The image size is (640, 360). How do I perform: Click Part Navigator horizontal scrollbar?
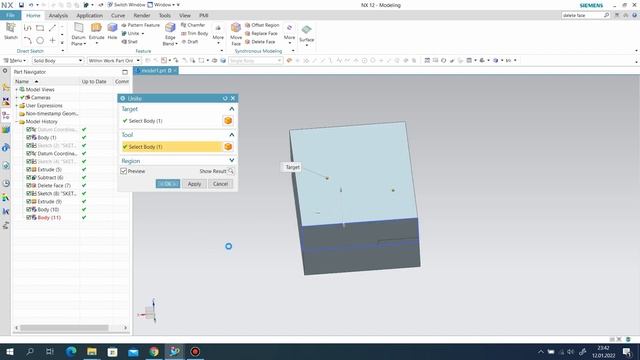(64, 328)
